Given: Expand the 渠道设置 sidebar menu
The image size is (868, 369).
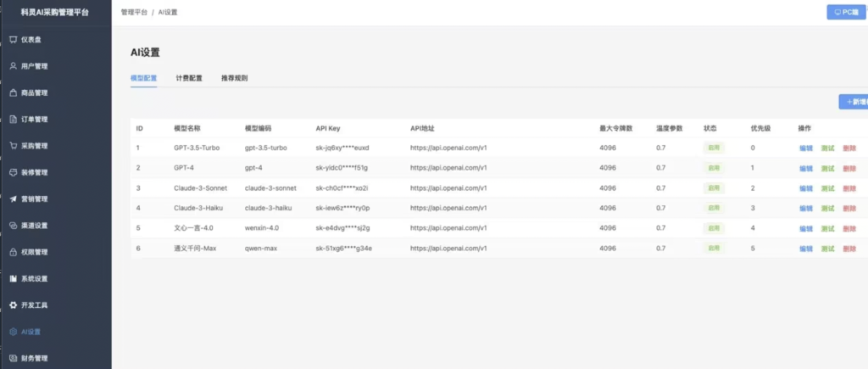Looking at the screenshot, I should point(34,226).
